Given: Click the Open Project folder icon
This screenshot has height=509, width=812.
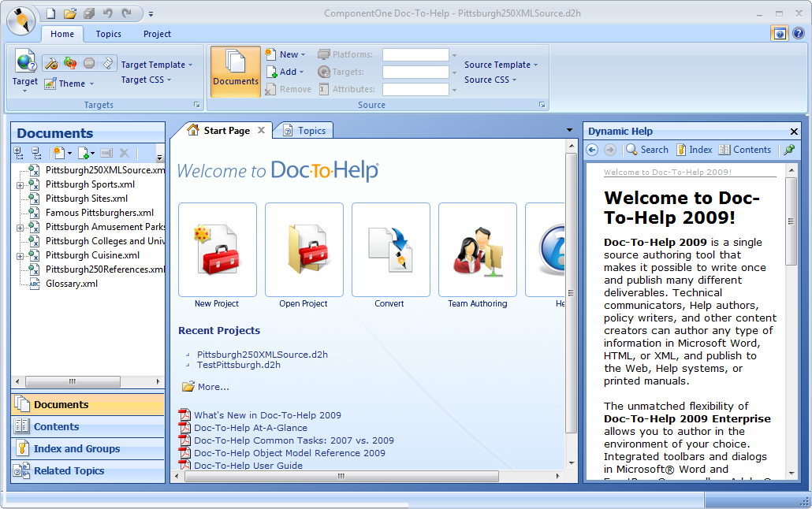Looking at the screenshot, I should (304, 250).
